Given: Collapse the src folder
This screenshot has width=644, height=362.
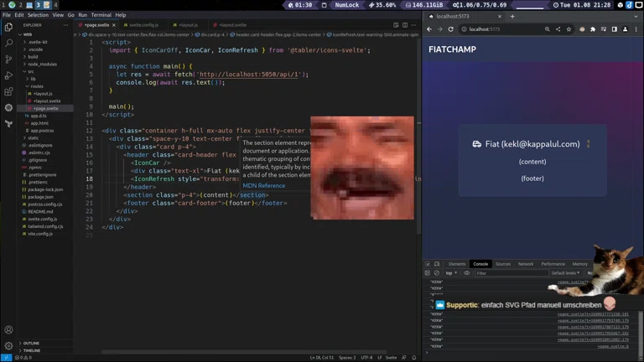Looking at the screenshot, I should [x=30, y=71].
